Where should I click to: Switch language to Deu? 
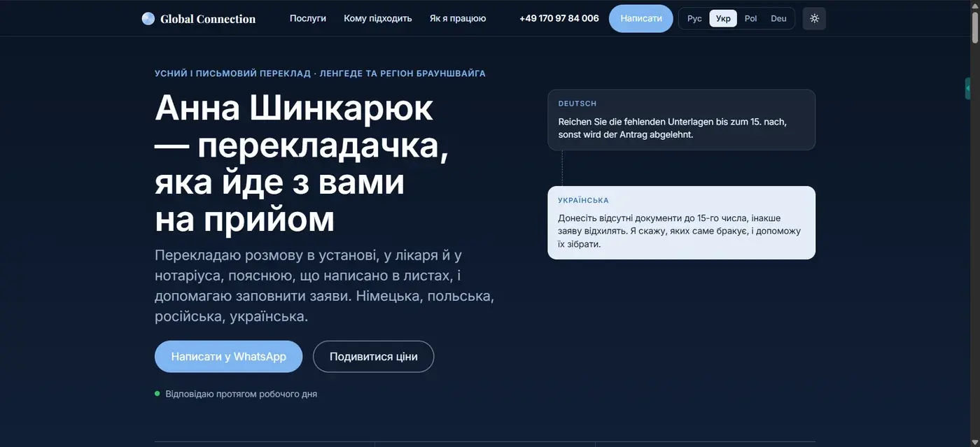(x=778, y=18)
